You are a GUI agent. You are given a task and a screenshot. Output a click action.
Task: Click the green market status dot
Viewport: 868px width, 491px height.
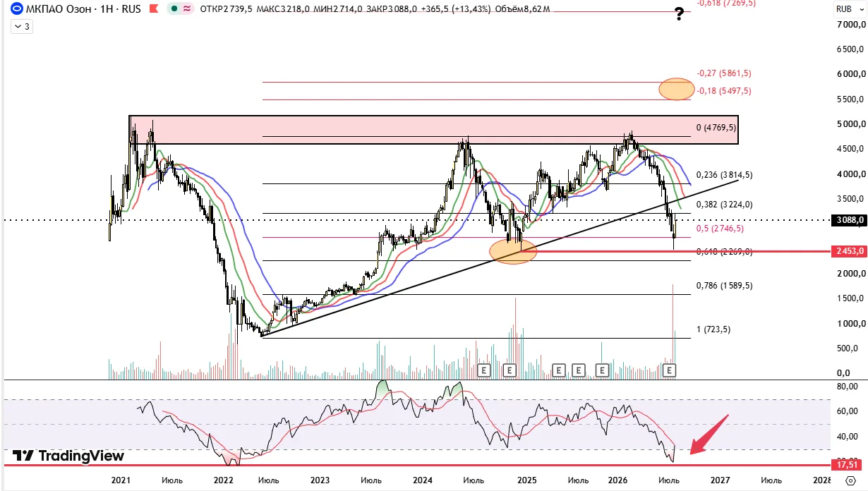click(x=174, y=9)
